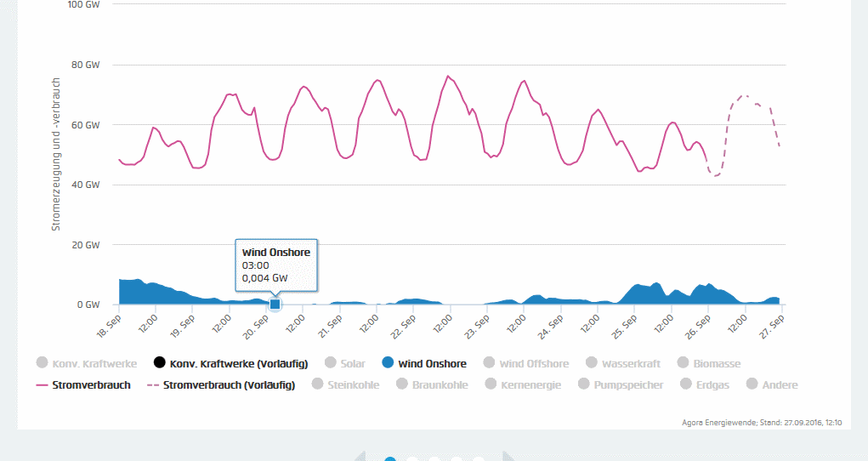This screenshot has height=461, width=868.
Task: Click the grey Braunkohle legend circle
Action: pyautogui.click(x=401, y=384)
